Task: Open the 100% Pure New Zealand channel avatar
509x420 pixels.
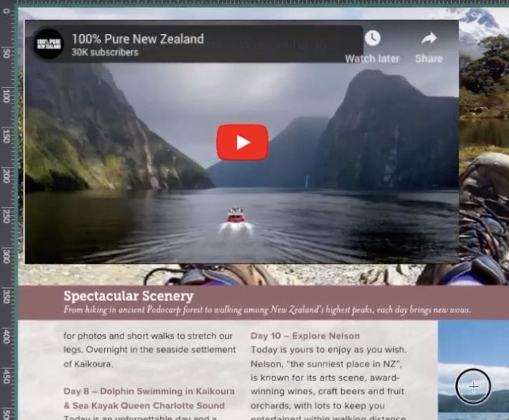Action: [x=49, y=44]
